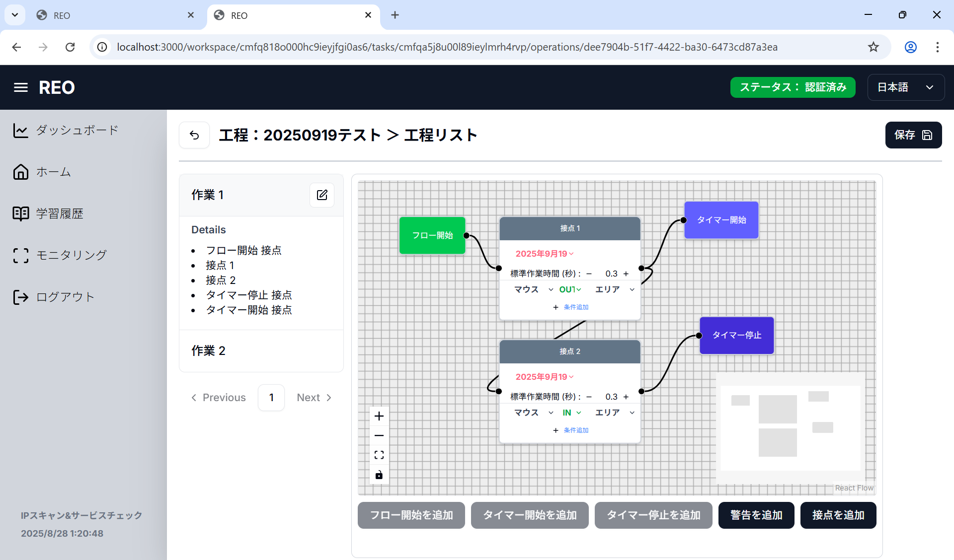This screenshot has height=560, width=954.
Task: Zoom out on the flow canvas
Action: [379, 435]
